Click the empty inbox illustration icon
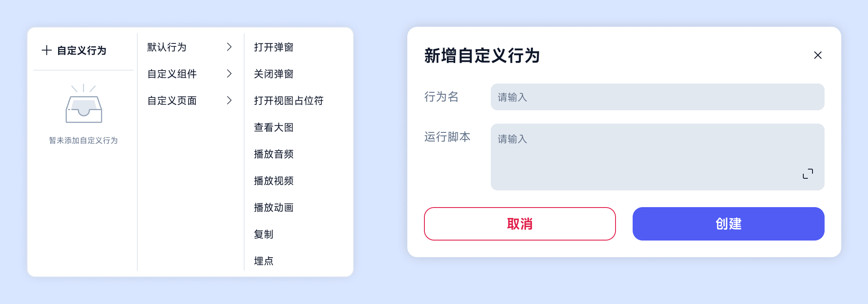Viewport: 868px width, 304px height. 83,104
